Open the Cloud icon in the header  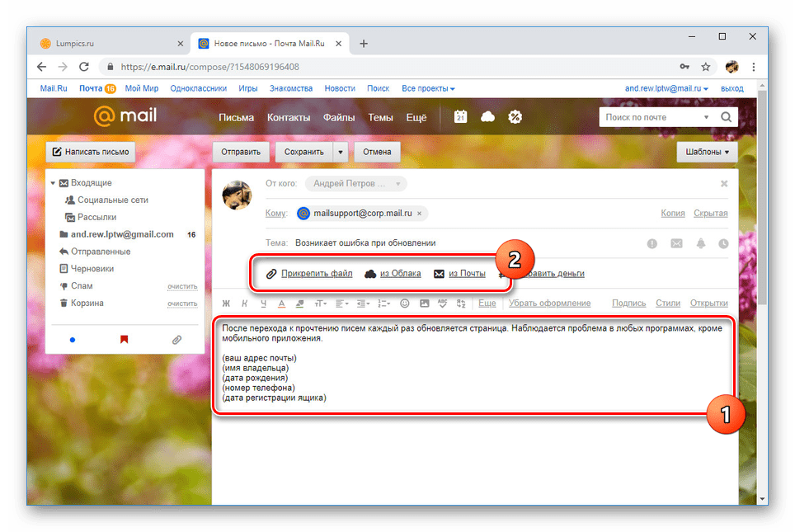487,116
